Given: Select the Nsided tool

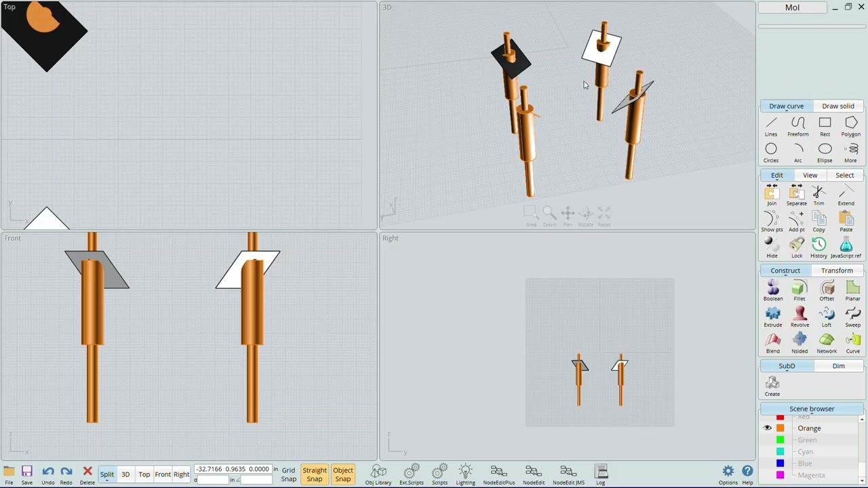Looking at the screenshot, I should (x=800, y=344).
